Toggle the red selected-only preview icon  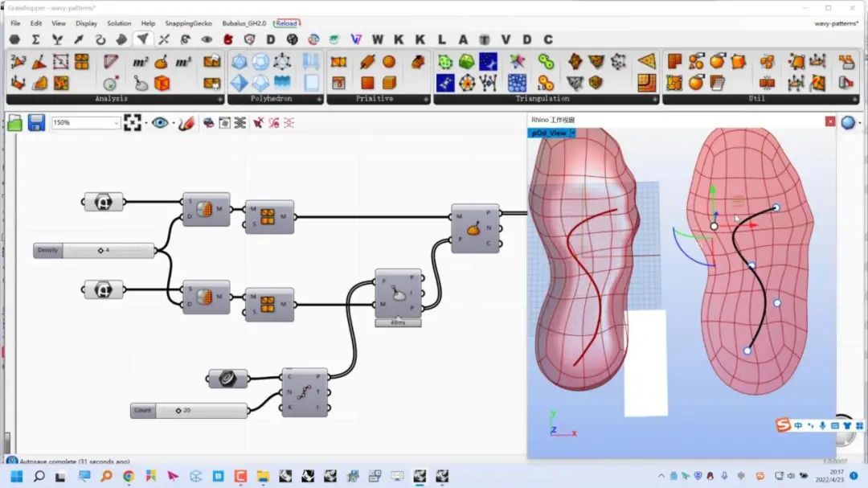click(x=259, y=123)
